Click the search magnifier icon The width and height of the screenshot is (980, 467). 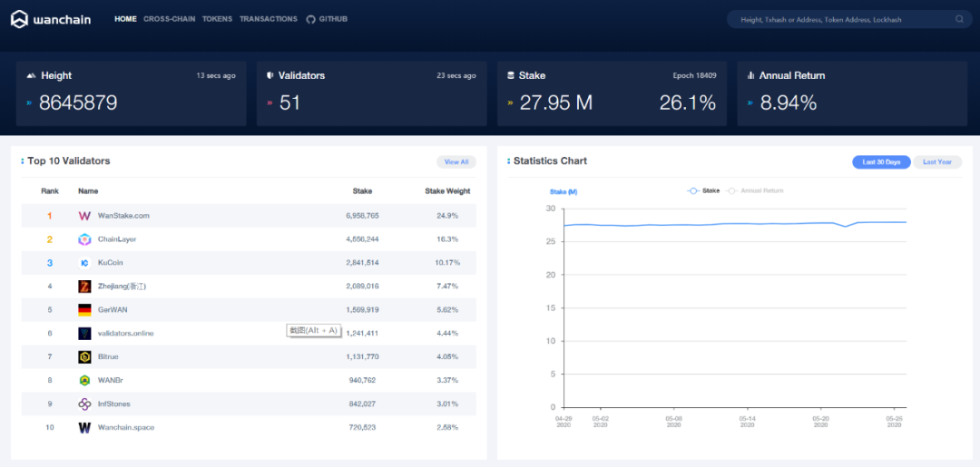coord(959,19)
